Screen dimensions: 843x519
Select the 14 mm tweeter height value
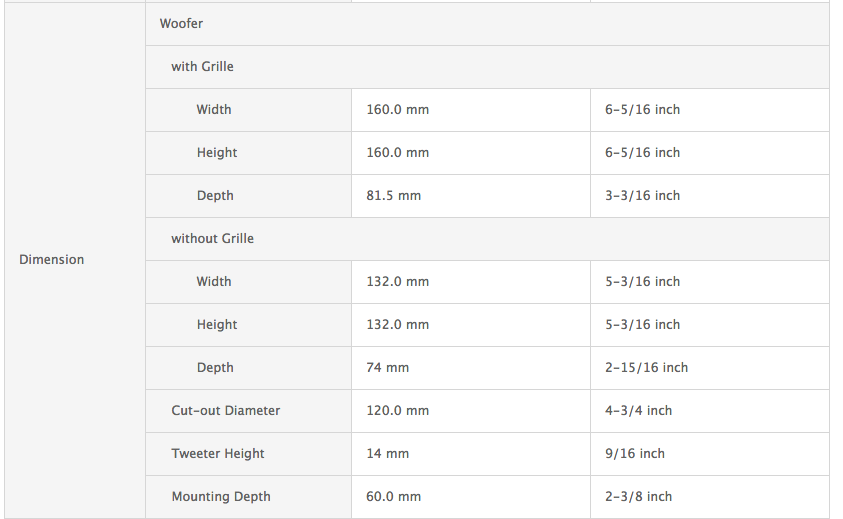pos(387,454)
